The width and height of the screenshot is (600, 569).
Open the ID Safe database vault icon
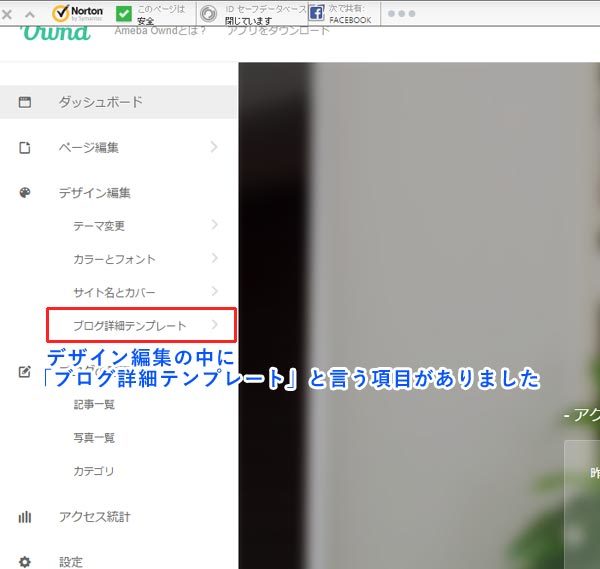pos(209,14)
